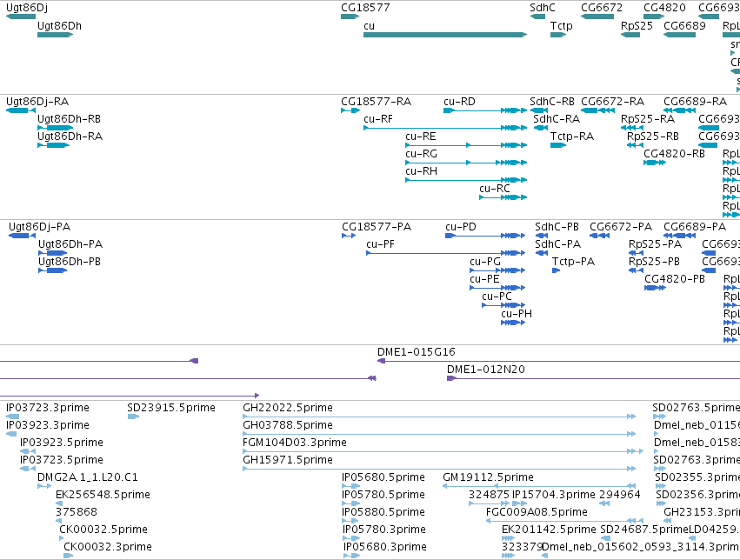Click the 'CG4820' gene label

pos(664,8)
